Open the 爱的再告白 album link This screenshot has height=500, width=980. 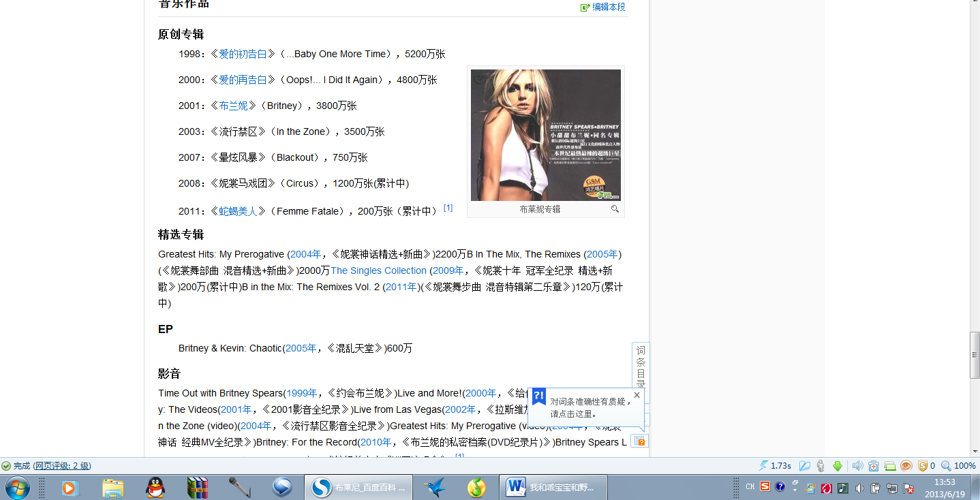(243, 80)
